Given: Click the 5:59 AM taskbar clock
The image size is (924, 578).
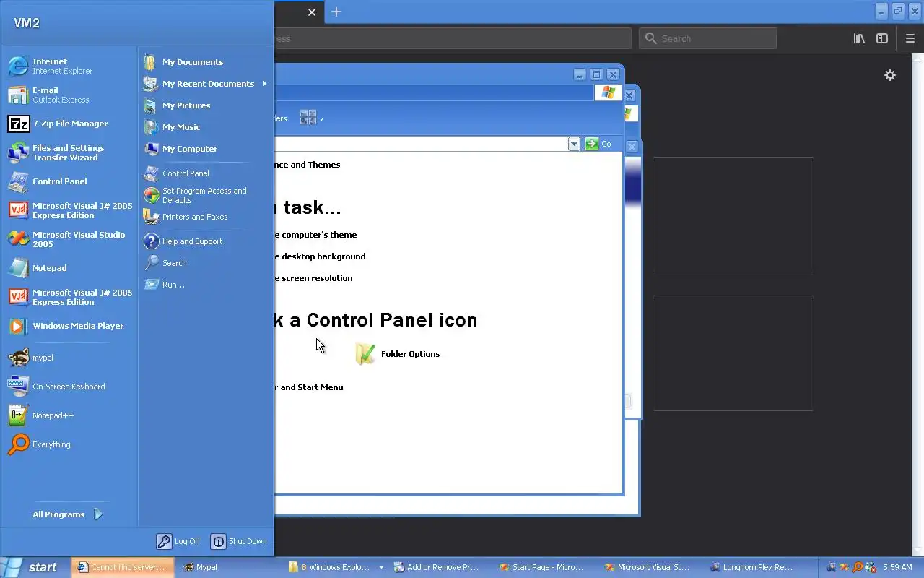Looking at the screenshot, I should (897, 567).
